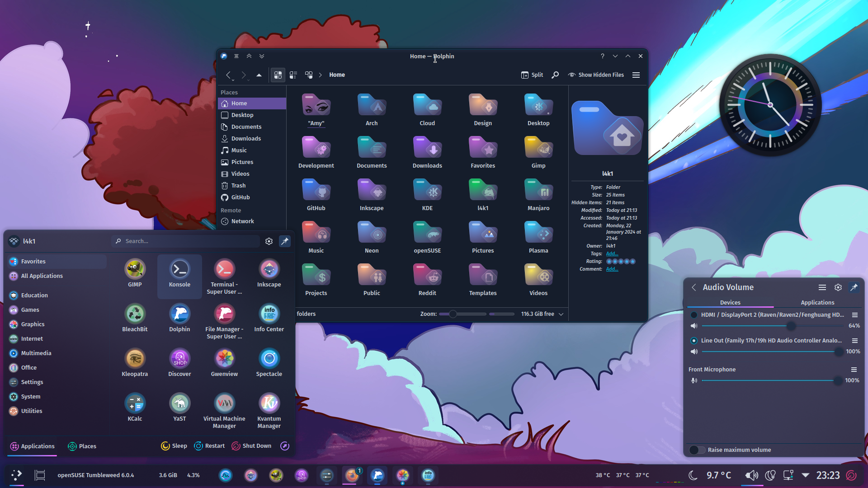Open the GitHub folder icon in file view

[x=316, y=195]
